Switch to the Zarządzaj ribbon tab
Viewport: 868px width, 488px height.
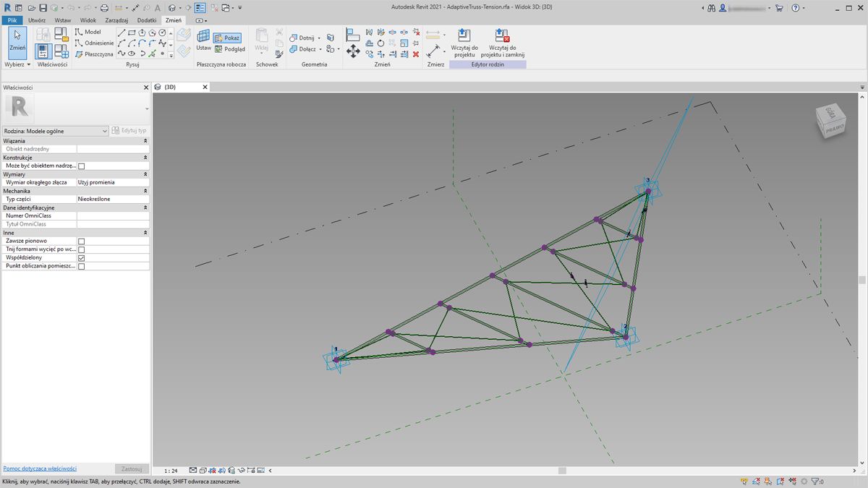coord(117,20)
